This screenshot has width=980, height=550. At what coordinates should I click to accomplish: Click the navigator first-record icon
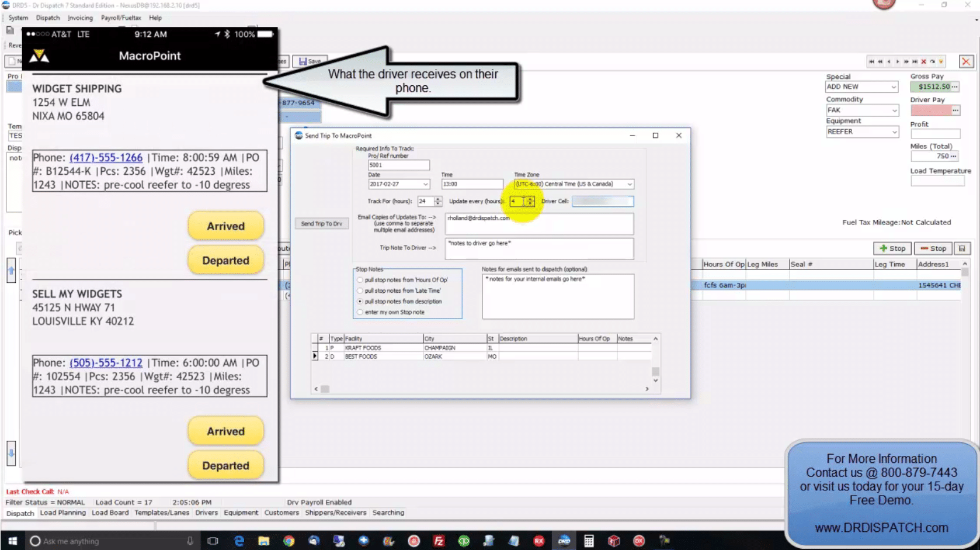coord(871,61)
